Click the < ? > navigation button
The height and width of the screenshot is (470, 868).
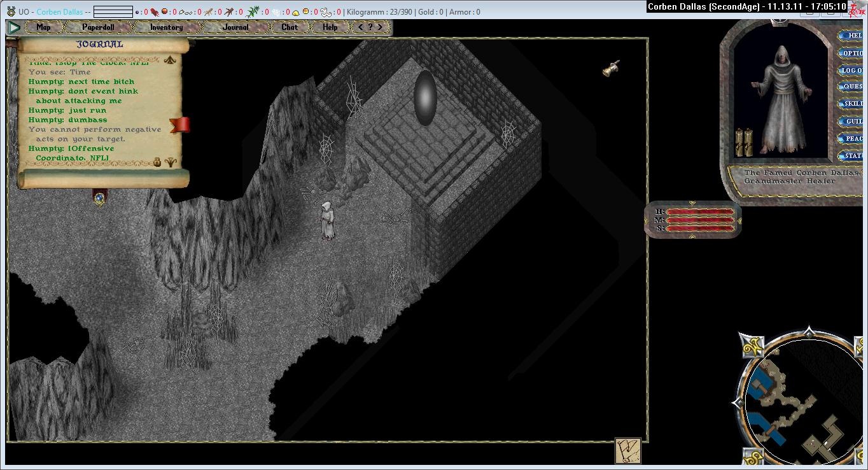[x=370, y=27]
